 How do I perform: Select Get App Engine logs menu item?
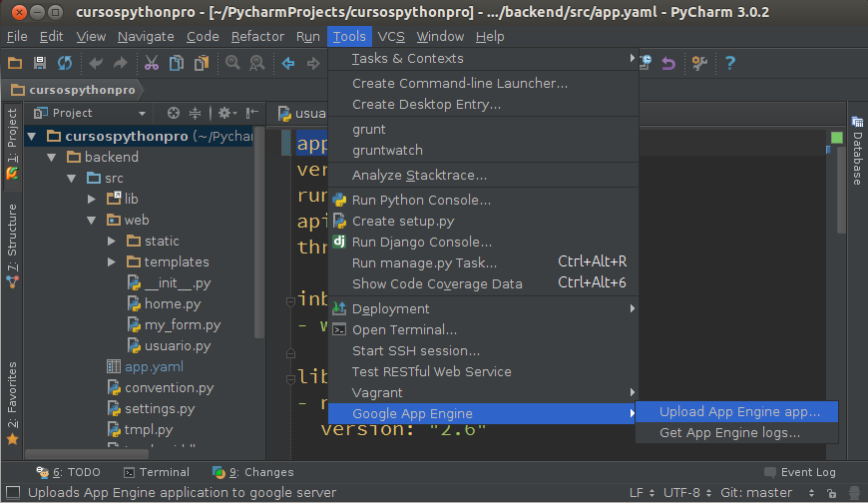click(x=737, y=433)
